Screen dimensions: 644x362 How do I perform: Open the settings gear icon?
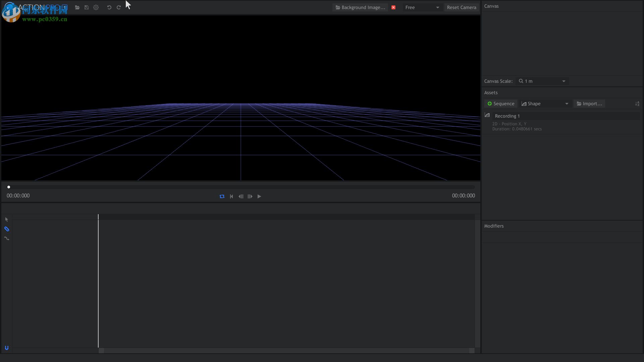[96, 7]
